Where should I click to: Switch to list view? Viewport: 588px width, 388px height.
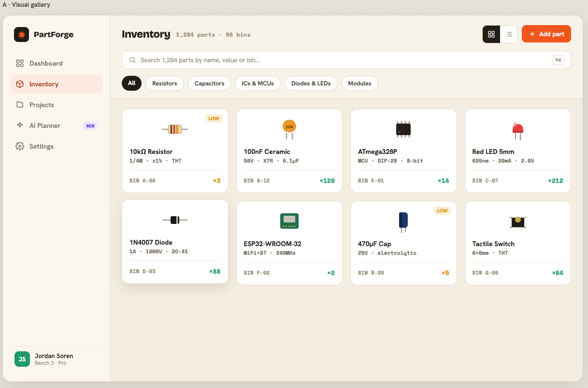[509, 34]
